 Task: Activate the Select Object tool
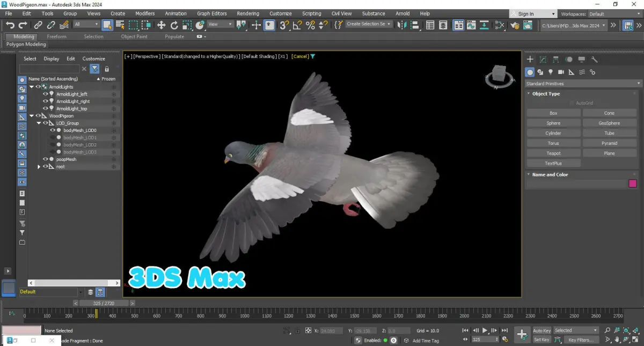coord(107,25)
